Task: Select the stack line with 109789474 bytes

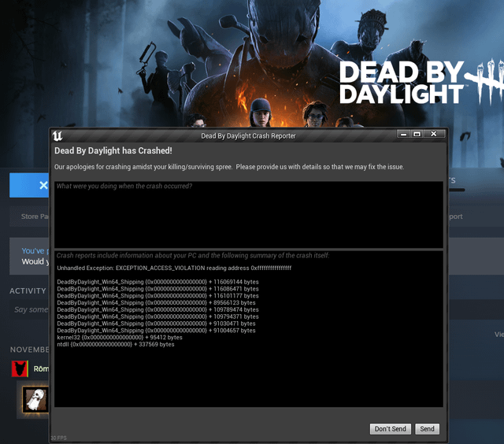Action: pos(157,309)
